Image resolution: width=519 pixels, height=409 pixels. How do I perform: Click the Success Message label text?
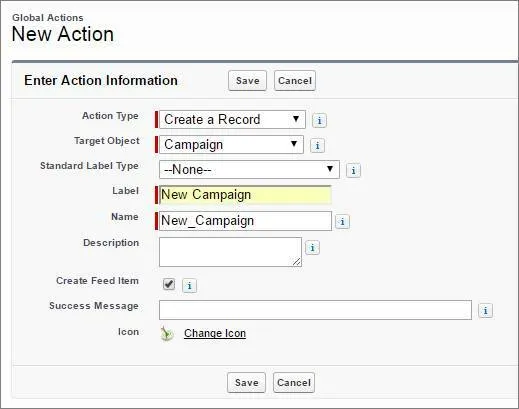(x=94, y=306)
